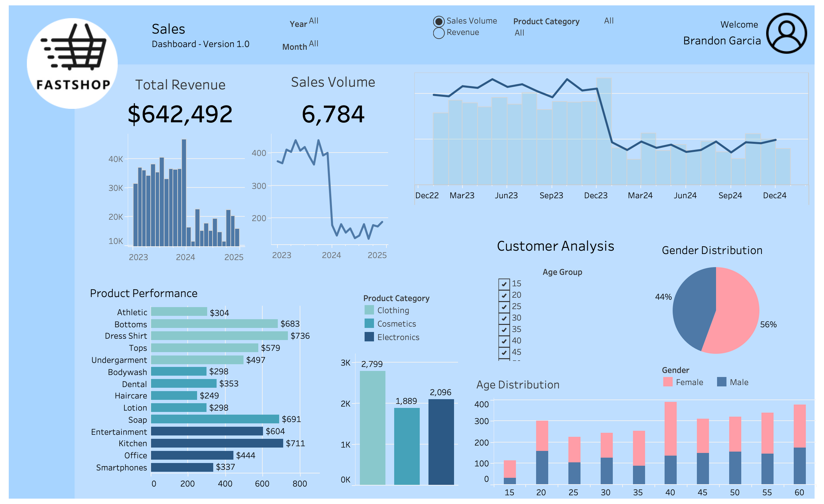Select the Kitchen product bar

pyautogui.click(x=217, y=443)
